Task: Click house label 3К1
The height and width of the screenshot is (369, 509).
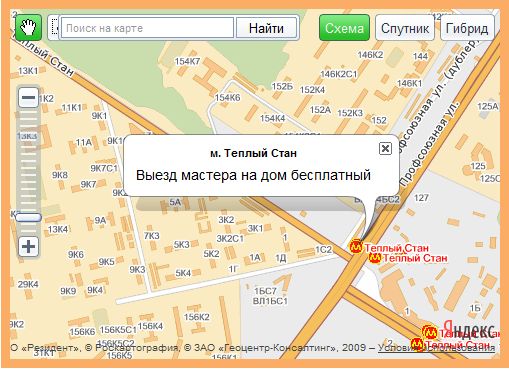Action: [x=255, y=228]
